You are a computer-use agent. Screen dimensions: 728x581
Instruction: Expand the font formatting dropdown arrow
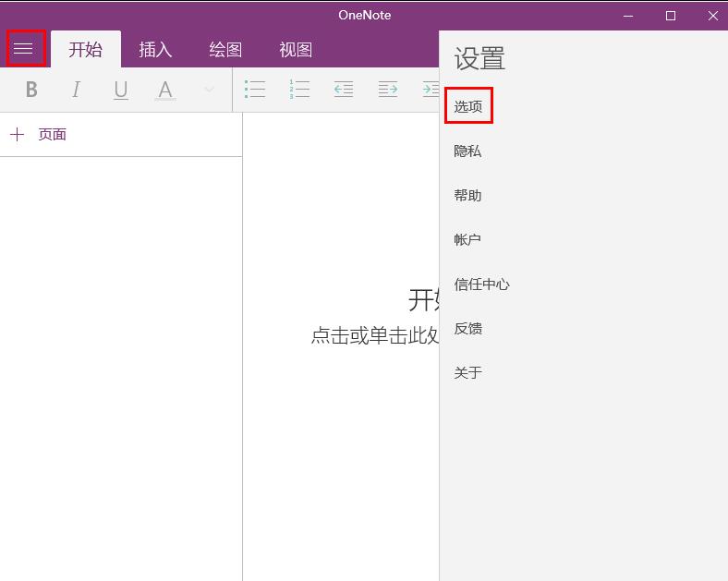coord(210,90)
